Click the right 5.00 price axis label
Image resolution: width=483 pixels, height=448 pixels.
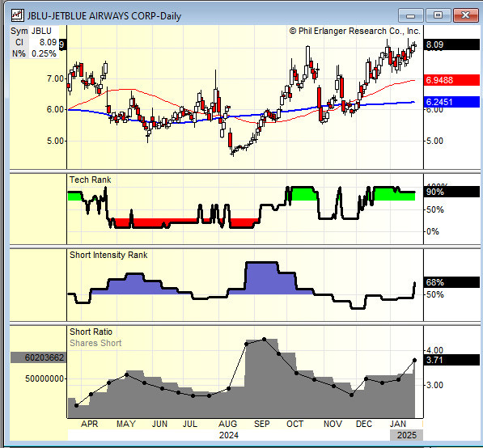[x=434, y=141]
